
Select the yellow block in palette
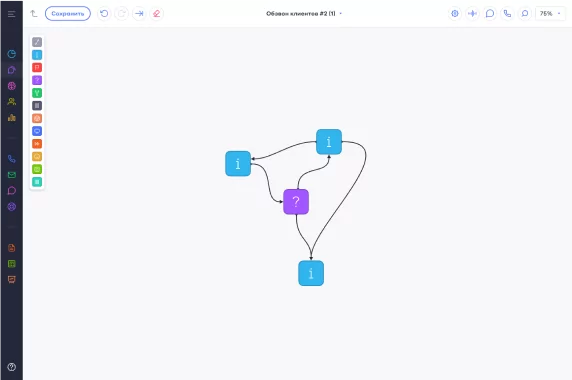[37, 156]
